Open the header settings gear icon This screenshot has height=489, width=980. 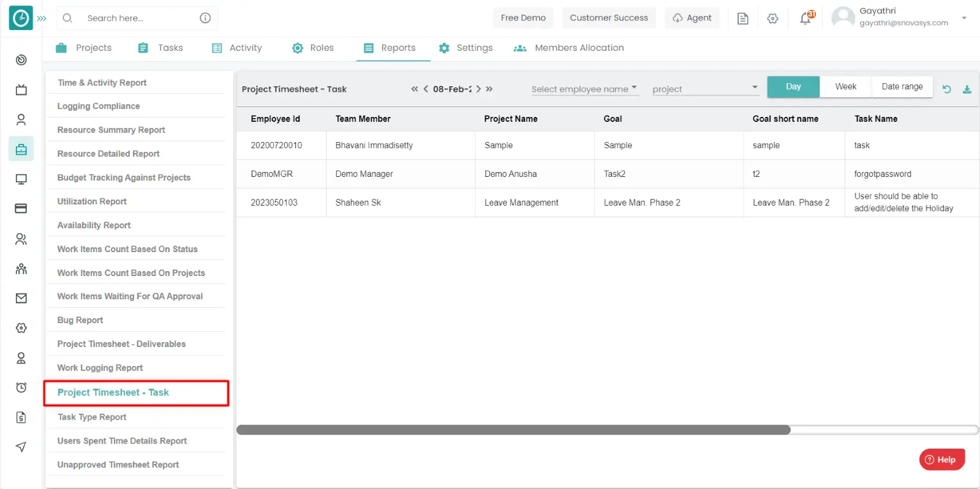(x=773, y=18)
